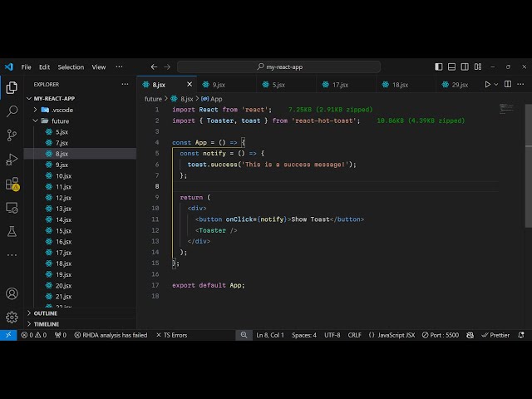Open the Manage gear settings icon

12,317
